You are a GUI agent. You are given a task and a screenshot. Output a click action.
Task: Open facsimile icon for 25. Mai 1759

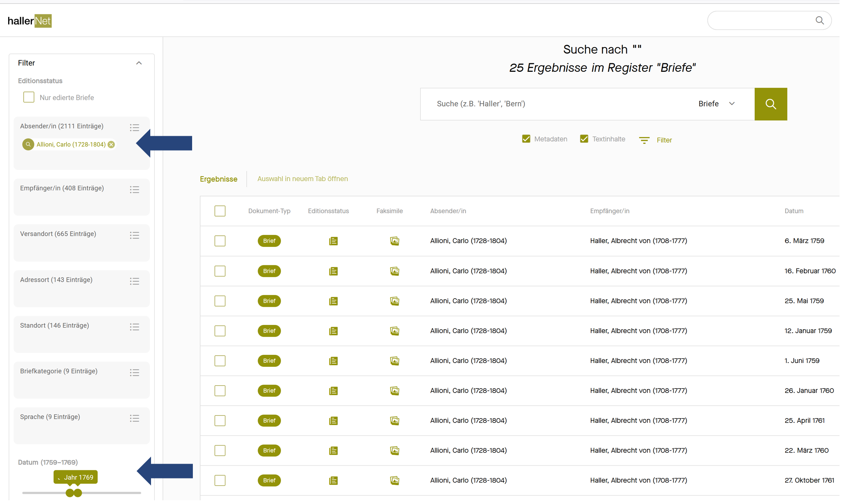tap(395, 301)
